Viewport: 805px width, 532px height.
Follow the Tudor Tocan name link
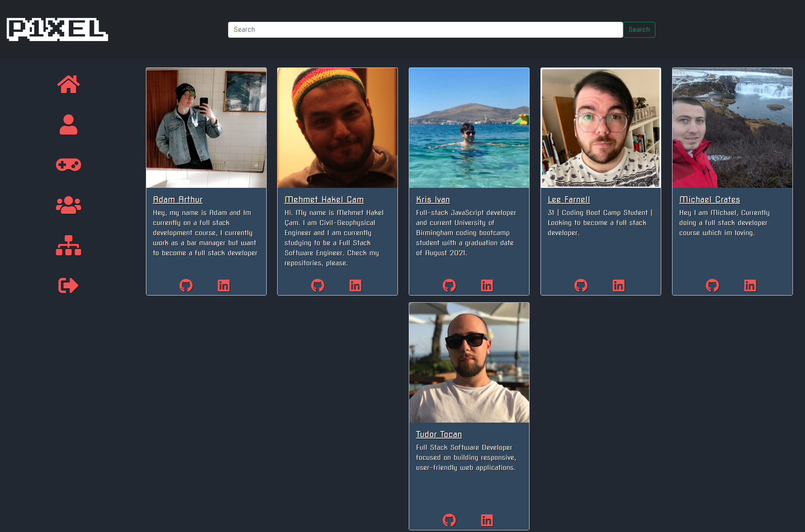(x=439, y=434)
